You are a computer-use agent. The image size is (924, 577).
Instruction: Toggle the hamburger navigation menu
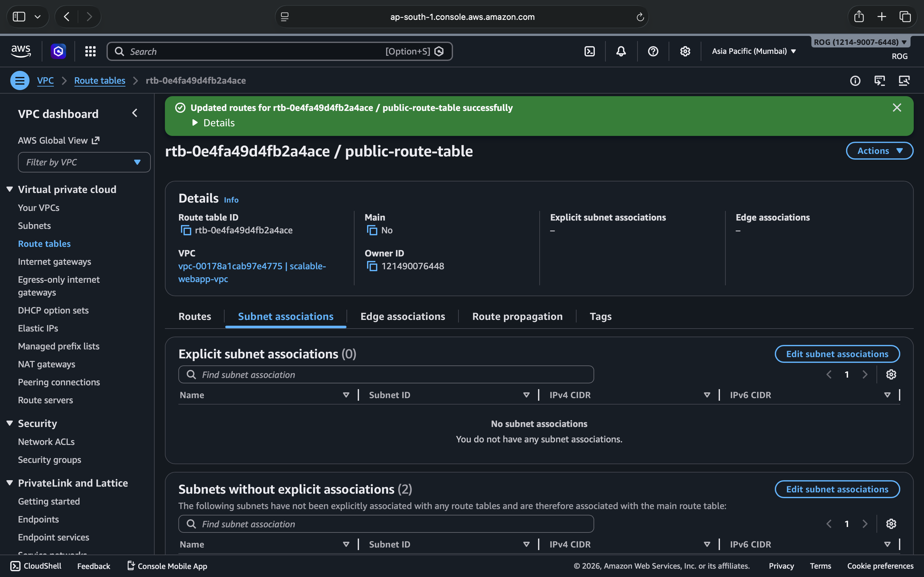(20, 80)
